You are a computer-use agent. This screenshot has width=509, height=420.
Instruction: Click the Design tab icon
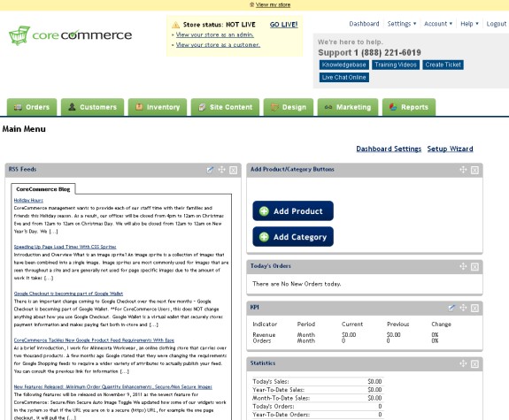[x=274, y=107]
